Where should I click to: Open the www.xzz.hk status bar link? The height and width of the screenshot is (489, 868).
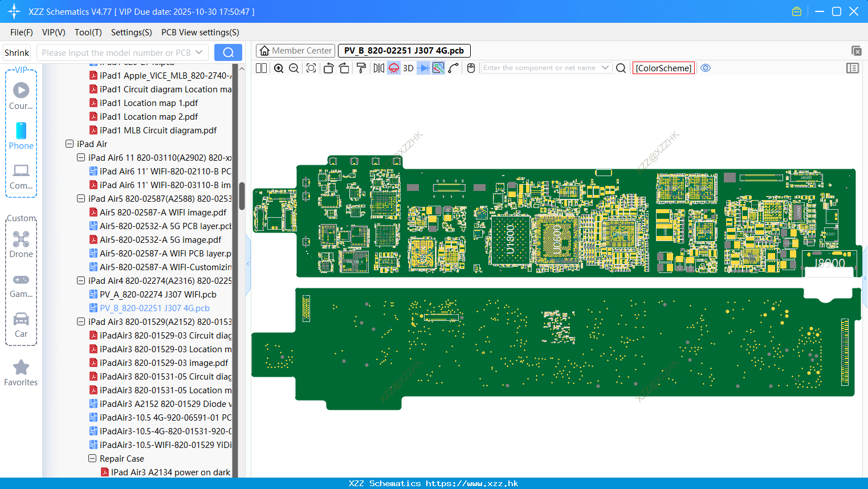click(472, 483)
